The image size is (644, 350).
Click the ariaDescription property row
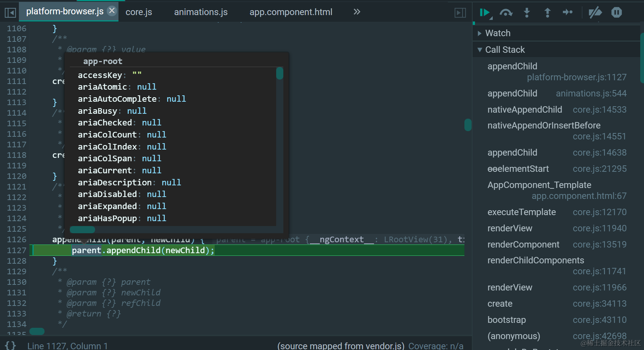pos(129,182)
